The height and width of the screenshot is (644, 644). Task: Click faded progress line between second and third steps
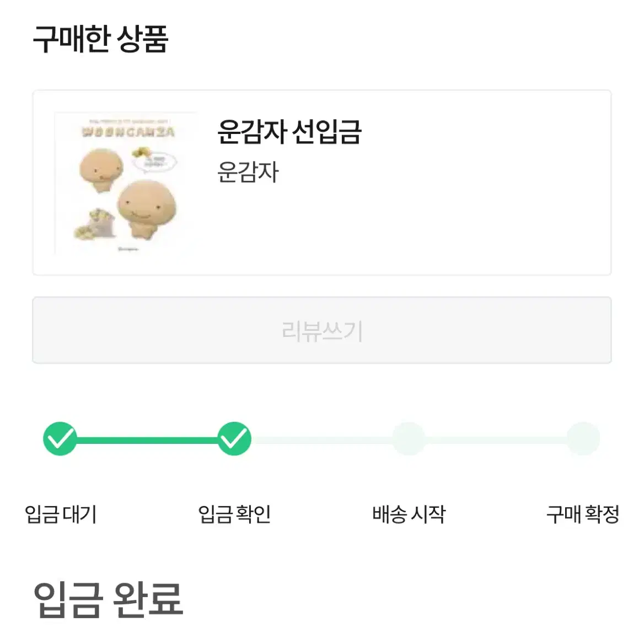(x=321, y=441)
